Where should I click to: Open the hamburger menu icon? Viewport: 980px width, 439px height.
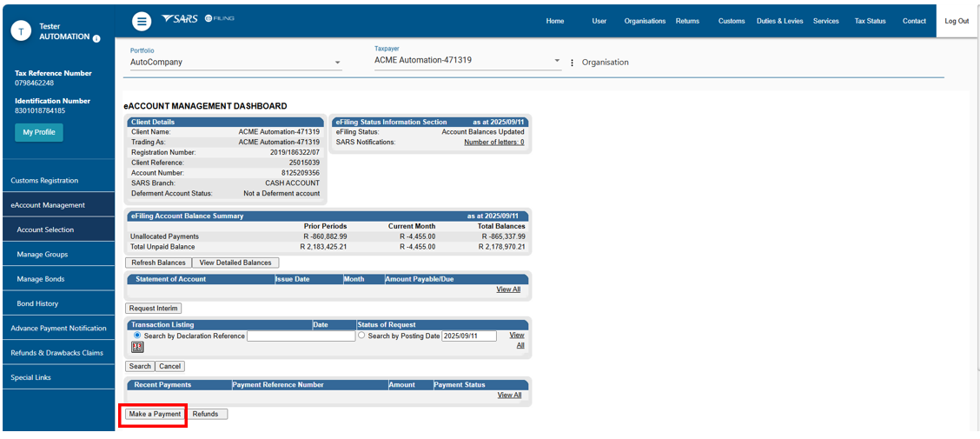142,22
